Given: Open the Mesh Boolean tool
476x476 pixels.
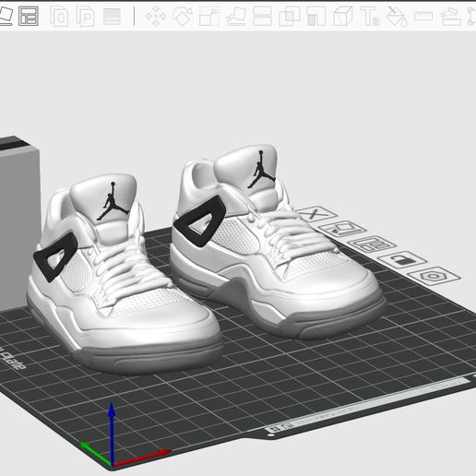Looking at the screenshot, I should 289,17.
